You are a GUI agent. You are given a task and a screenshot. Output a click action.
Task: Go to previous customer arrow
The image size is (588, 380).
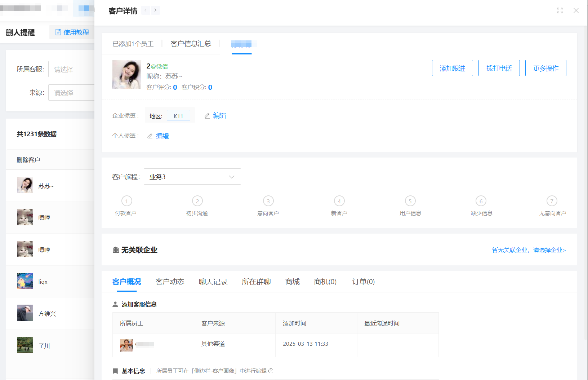pos(146,10)
